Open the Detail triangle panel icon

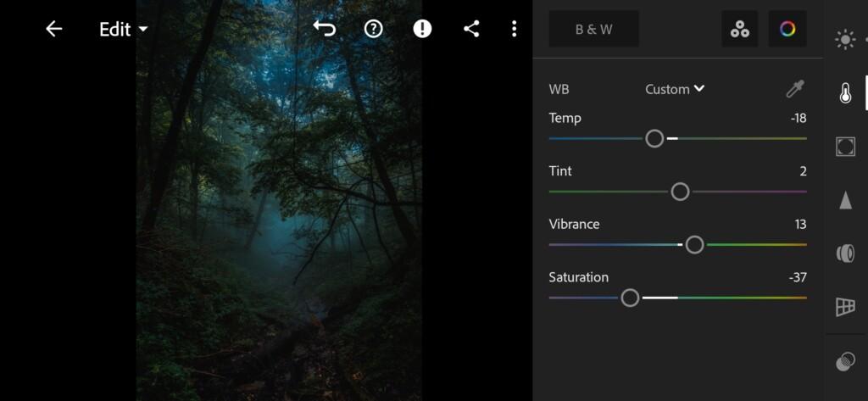tap(845, 200)
